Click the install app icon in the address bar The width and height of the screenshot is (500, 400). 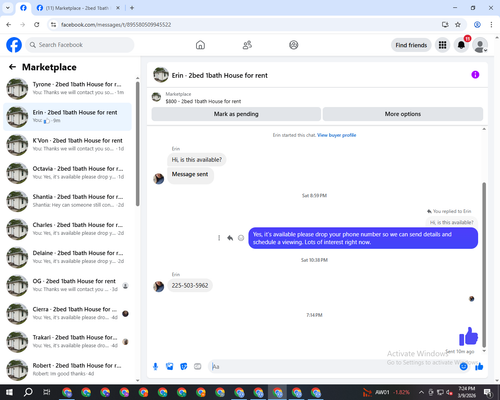pyautogui.click(x=445, y=25)
